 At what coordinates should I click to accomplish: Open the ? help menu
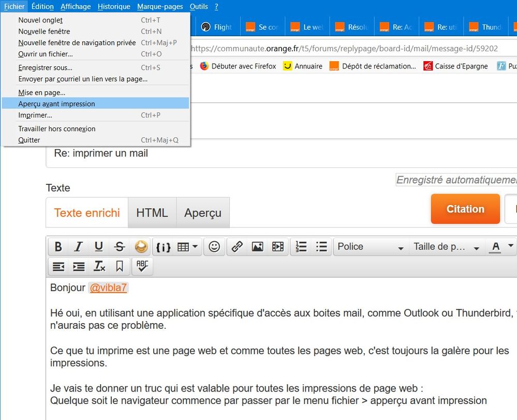(216, 7)
